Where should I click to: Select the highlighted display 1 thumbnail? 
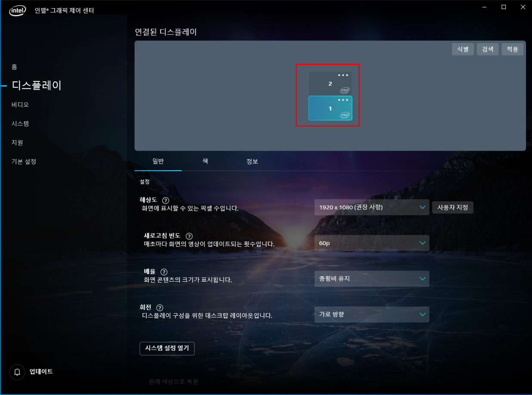pyautogui.click(x=330, y=108)
